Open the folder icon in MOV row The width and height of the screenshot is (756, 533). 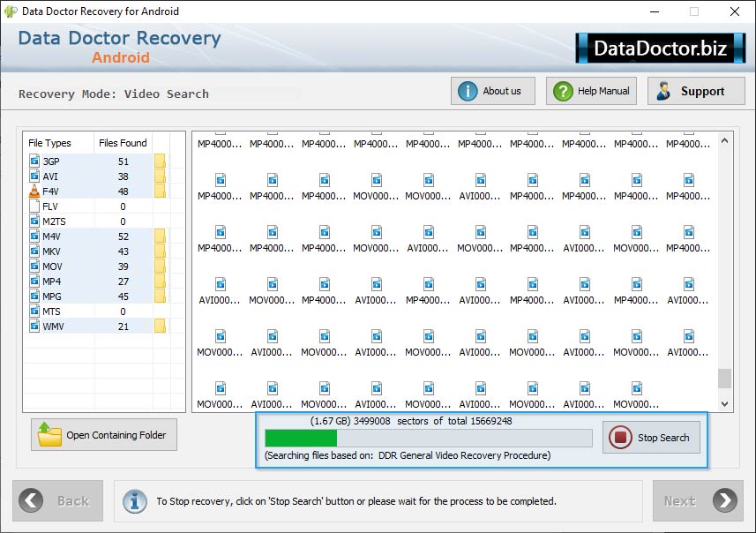(160, 266)
